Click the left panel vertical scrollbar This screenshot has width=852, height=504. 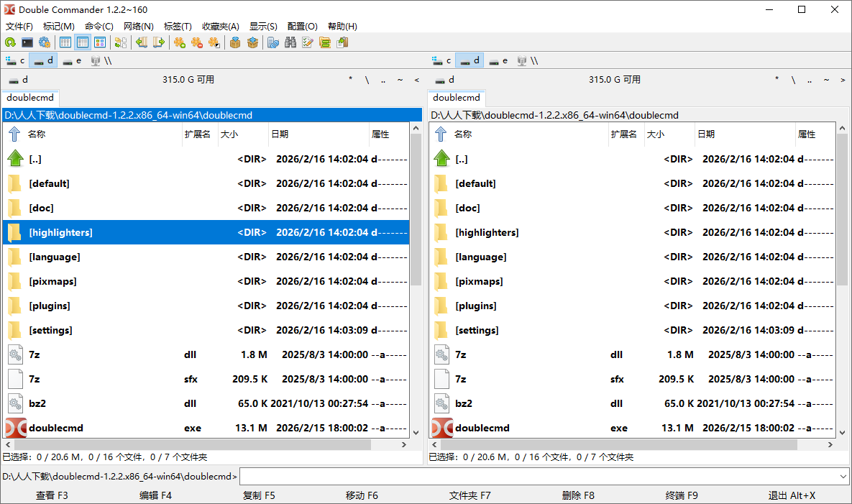pos(416,288)
